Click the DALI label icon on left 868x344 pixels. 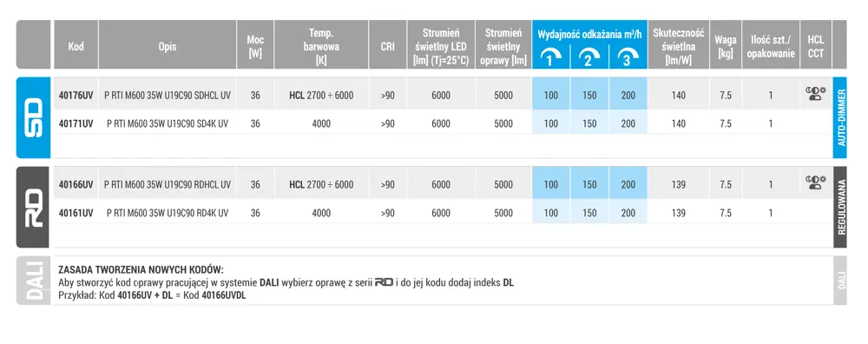(33, 281)
